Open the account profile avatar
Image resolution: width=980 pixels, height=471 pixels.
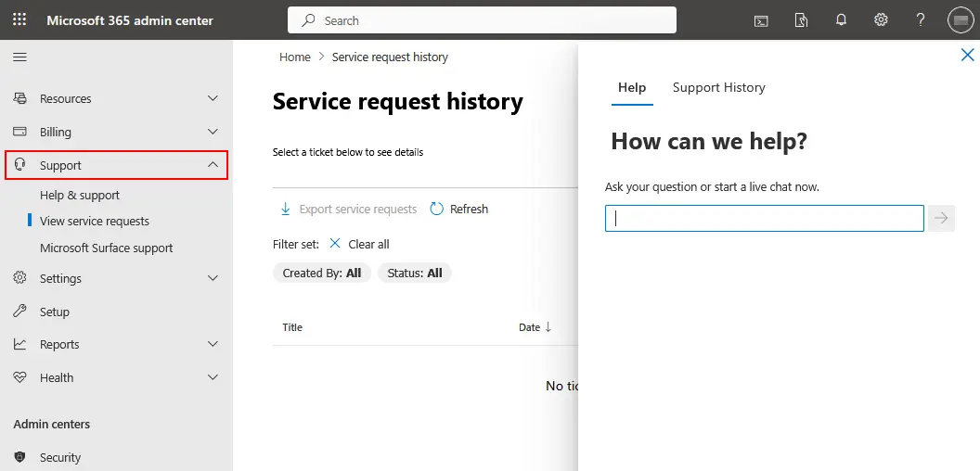pyautogui.click(x=961, y=20)
